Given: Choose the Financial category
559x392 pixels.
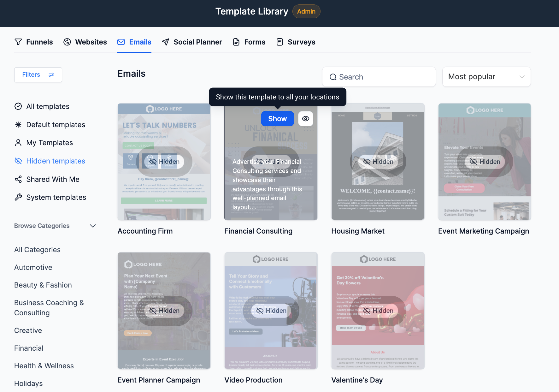Looking at the screenshot, I should pos(29,348).
